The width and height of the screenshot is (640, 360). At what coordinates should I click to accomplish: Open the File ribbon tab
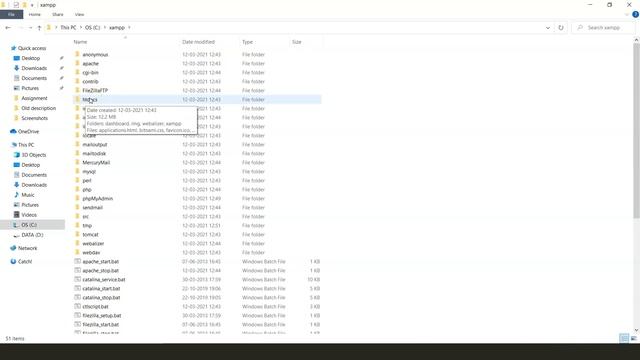pos(11,14)
